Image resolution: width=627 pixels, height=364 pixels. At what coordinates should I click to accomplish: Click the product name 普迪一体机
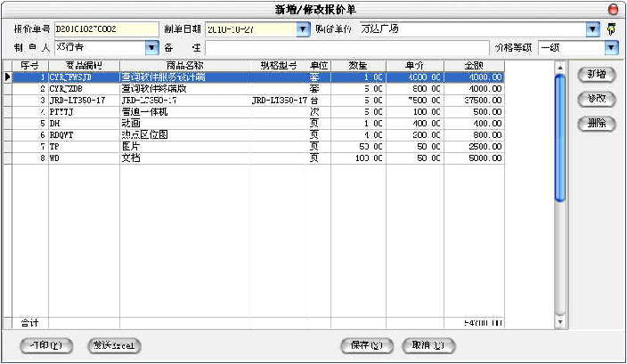pyautogui.click(x=144, y=112)
